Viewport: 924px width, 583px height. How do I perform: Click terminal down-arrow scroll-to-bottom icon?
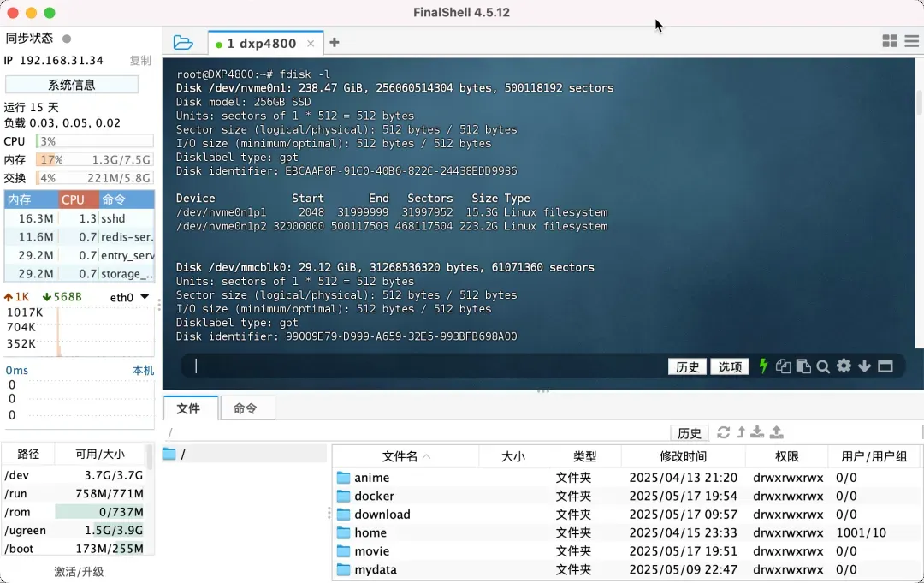pyautogui.click(x=864, y=366)
